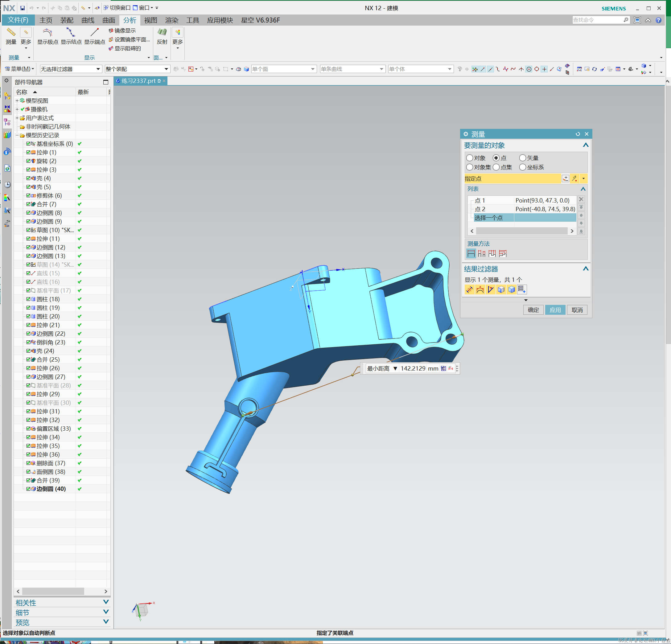This screenshot has height=644, width=671.
Task: Open the 整个装配 dropdown
Action: tap(137, 69)
